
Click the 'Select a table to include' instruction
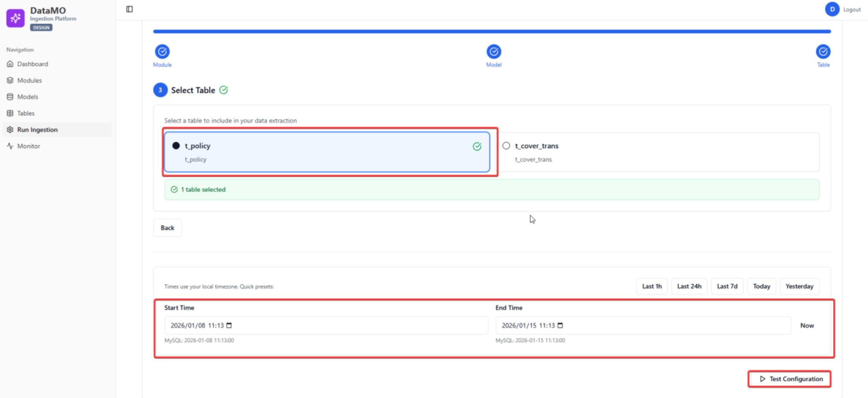231,120
